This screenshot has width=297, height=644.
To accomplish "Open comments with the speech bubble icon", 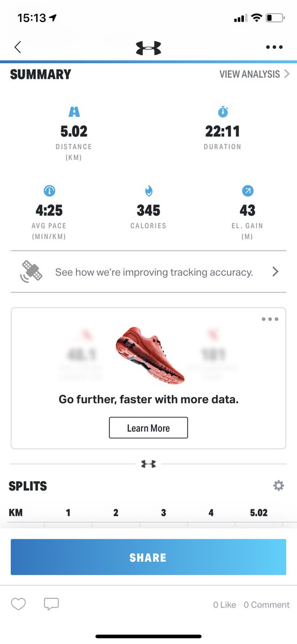I will click(51, 604).
